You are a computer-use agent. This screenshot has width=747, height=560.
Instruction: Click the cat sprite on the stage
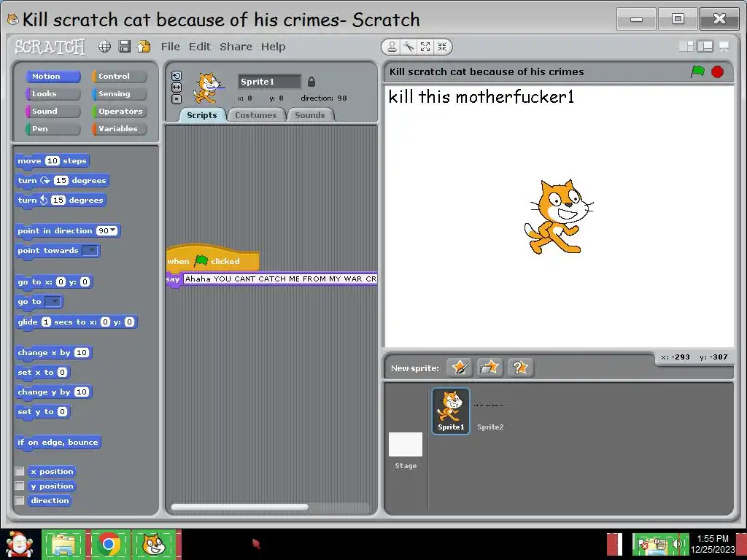[x=558, y=217]
